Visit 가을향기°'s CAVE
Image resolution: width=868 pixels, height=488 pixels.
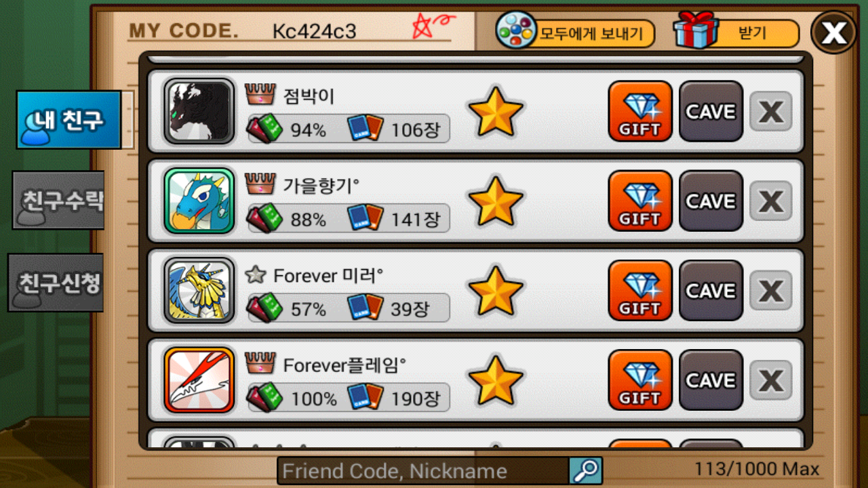(x=711, y=201)
